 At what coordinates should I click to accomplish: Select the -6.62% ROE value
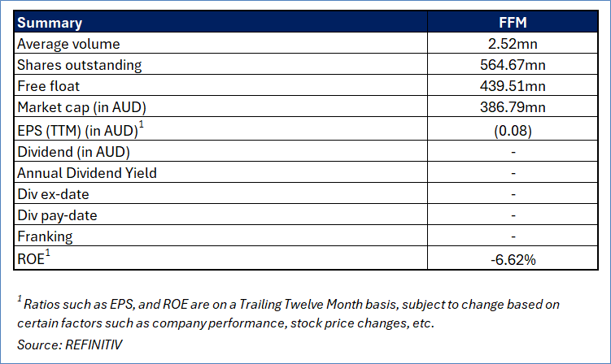[513, 260]
